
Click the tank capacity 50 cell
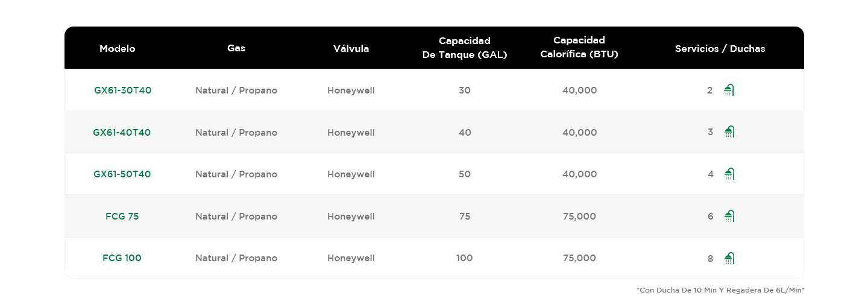tap(465, 174)
